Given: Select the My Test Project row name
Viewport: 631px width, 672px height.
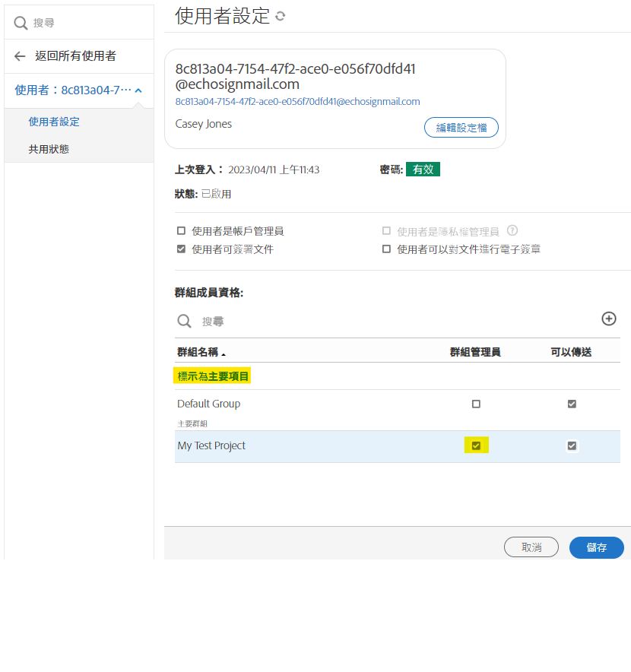Looking at the screenshot, I should click(x=211, y=445).
